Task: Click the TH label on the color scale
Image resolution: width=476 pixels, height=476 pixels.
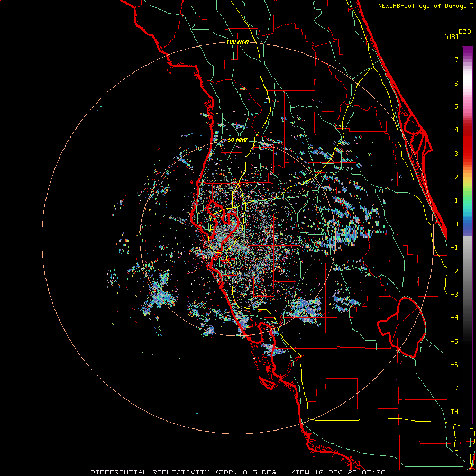Action: pyautogui.click(x=454, y=412)
